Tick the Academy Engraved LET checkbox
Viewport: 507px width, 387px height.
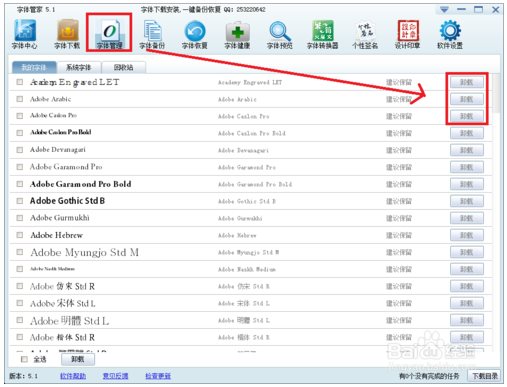point(20,82)
